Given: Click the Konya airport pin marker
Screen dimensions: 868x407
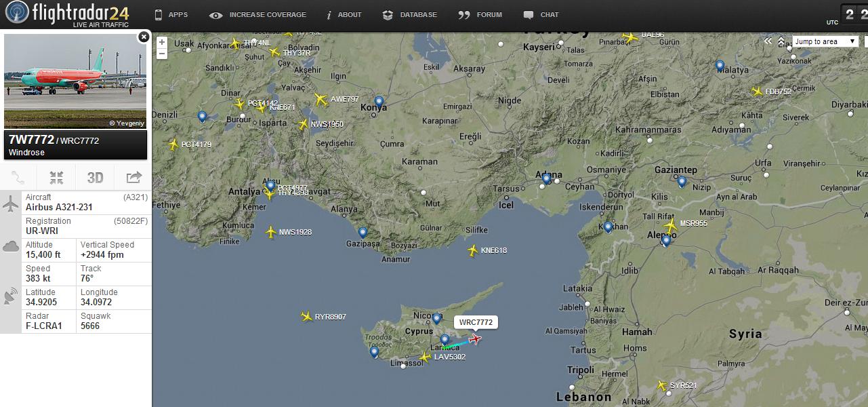Looking at the screenshot, I should click(379, 102).
